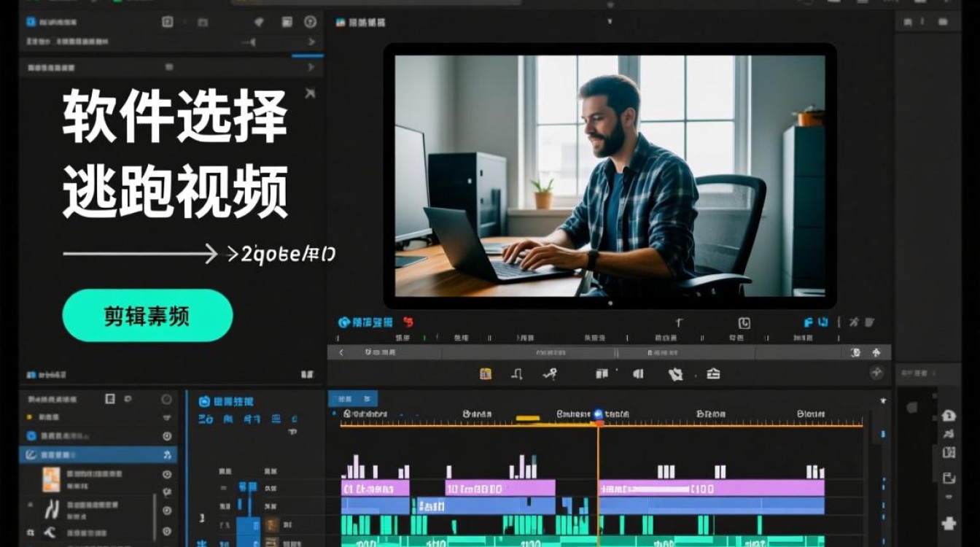
Task: Select the blue tab above the timeline ruler
Action: 353,399
